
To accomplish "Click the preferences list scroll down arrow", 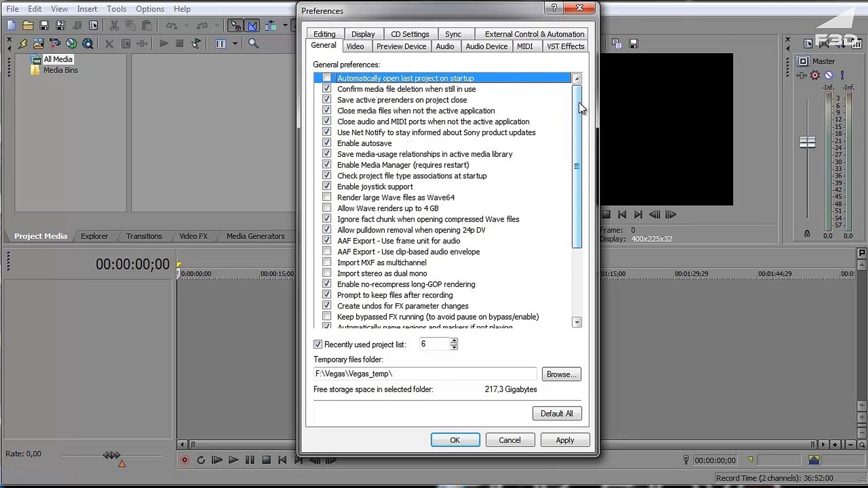I will point(577,322).
